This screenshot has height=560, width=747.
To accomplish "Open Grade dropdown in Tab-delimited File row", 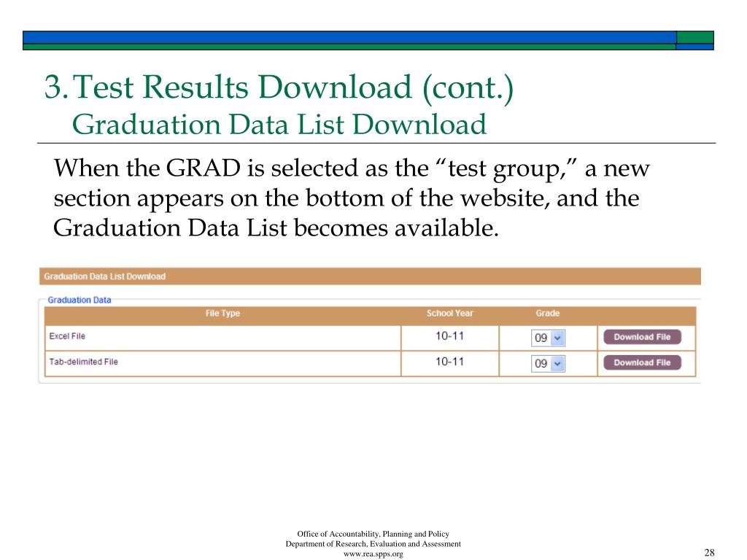I will click(x=548, y=363).
